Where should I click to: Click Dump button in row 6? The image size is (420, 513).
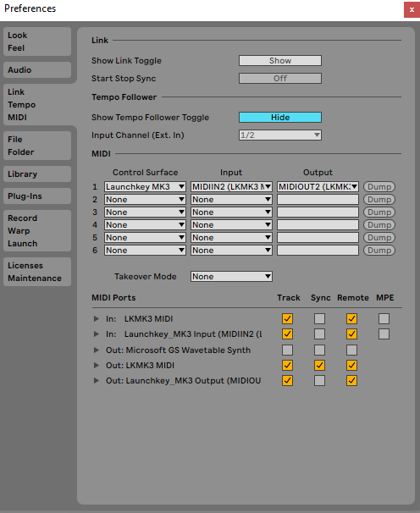(379, 251)
